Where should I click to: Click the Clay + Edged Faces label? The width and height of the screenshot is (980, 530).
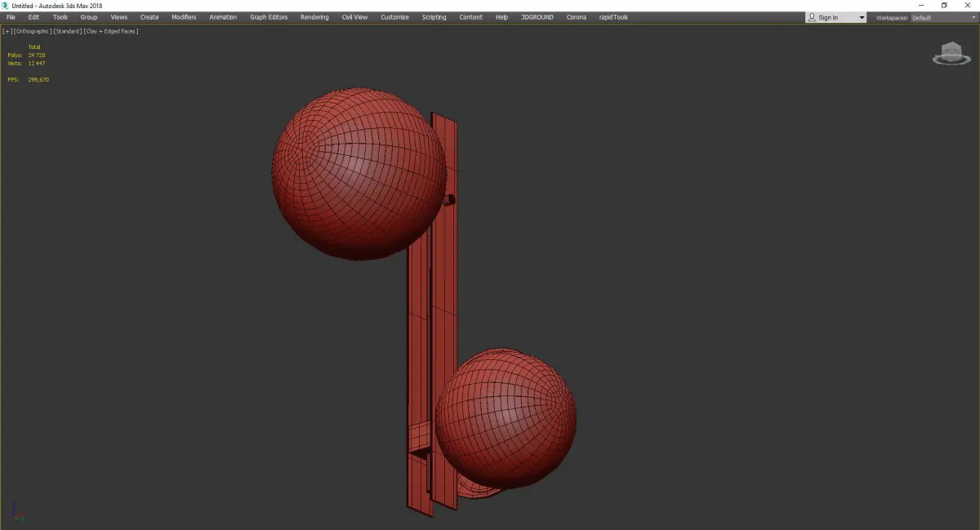[111, 31]
